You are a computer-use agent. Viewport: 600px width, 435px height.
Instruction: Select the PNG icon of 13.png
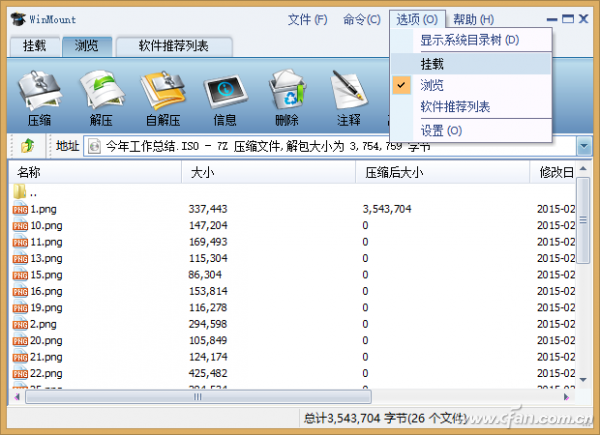(20, 258)
